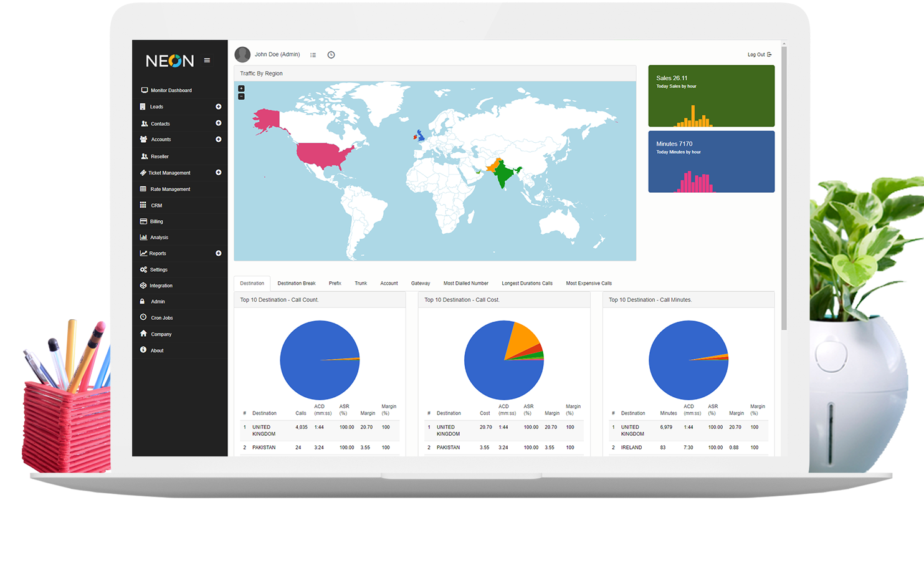Open the clock icon in the header
The width and height of the screenshot is (924, 578).
[x=331, y=55]
